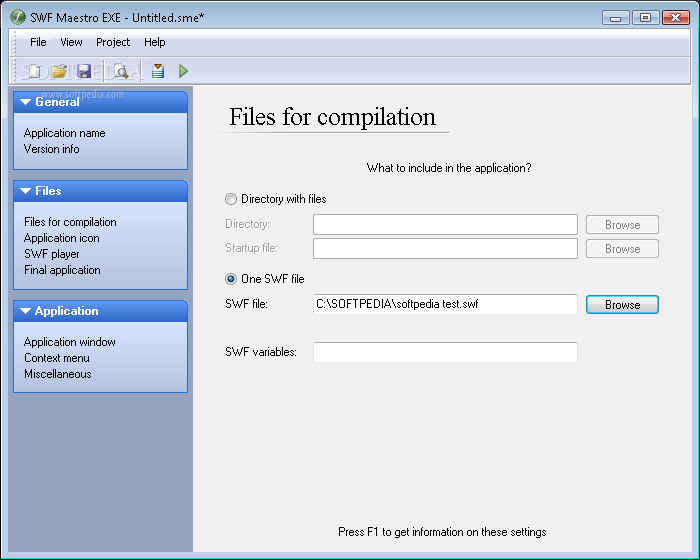Open the Files for compilation page in the sidebar
700x560 pixels.
tap(70, 222)
